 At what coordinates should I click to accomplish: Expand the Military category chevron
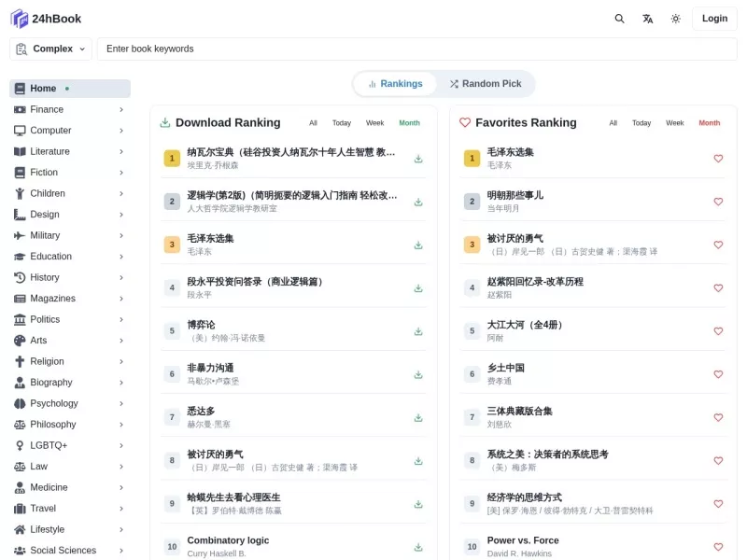point(121,235)
